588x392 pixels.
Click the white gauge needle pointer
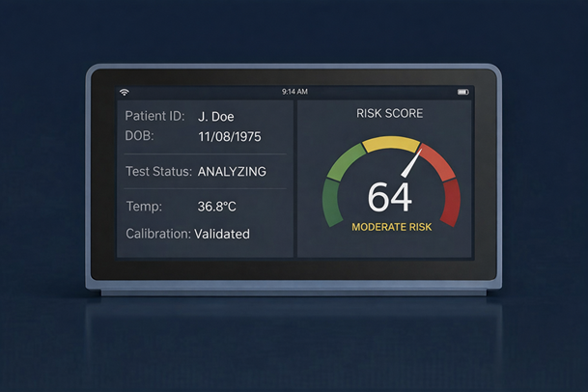click(x=412, y=161)
